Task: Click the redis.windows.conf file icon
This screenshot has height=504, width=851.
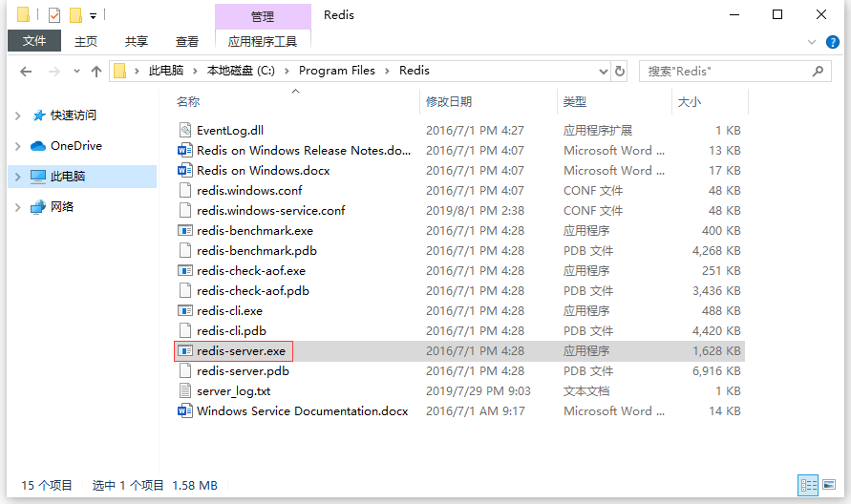Action: pyautogui.click(x=185, y=190)
